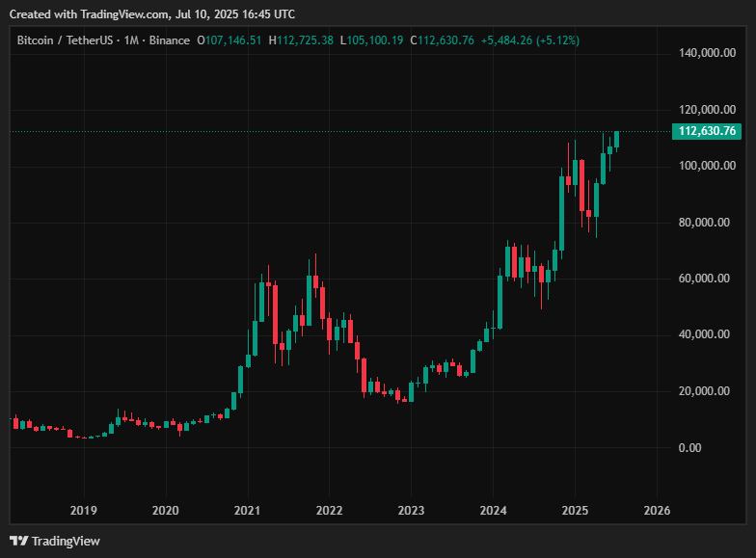Click the current price label 112,630.76
This screenshot has height=558, width=756.
coord(707,131)
